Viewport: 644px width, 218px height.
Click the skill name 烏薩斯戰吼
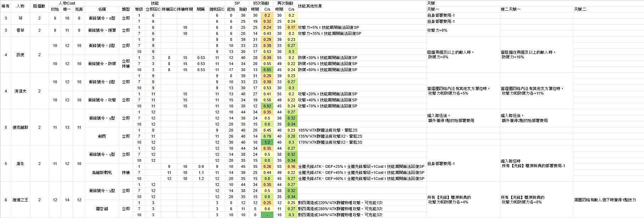click(102, 172)
